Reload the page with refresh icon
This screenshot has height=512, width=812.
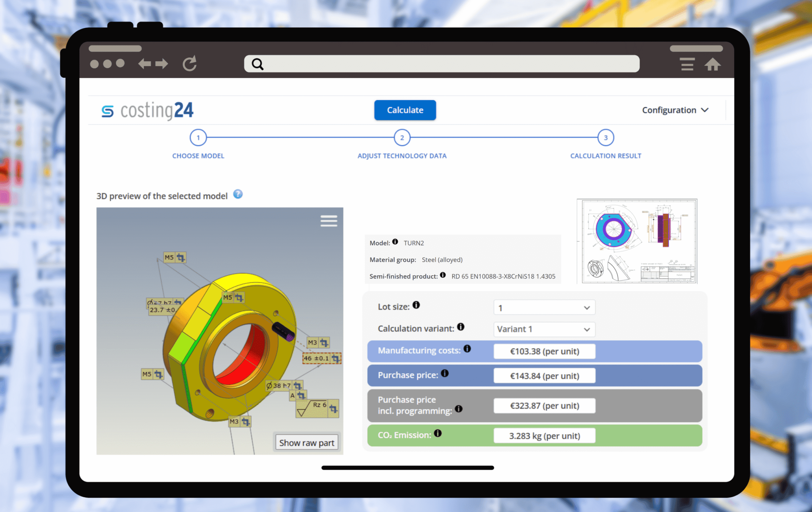[189, 63]
